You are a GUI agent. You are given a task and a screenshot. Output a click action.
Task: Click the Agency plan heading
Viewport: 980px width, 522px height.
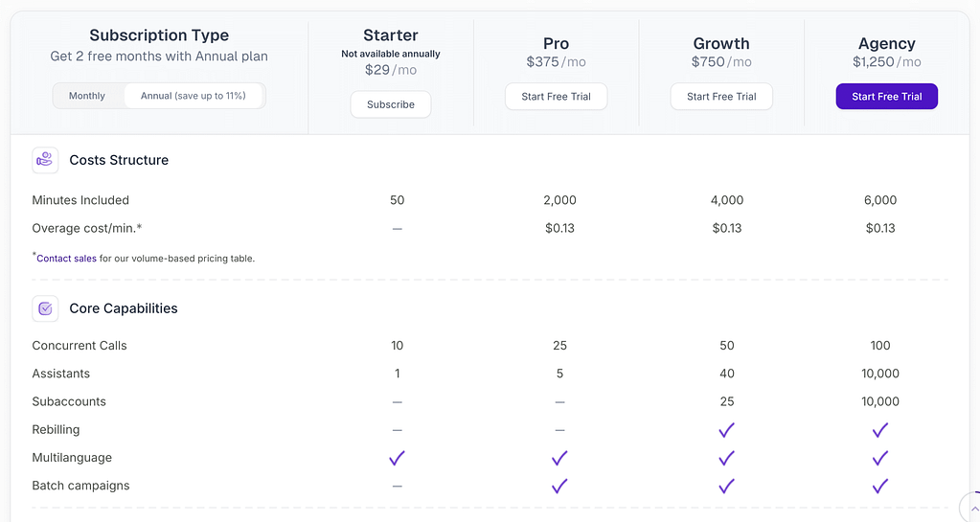[x=887, y=43]
